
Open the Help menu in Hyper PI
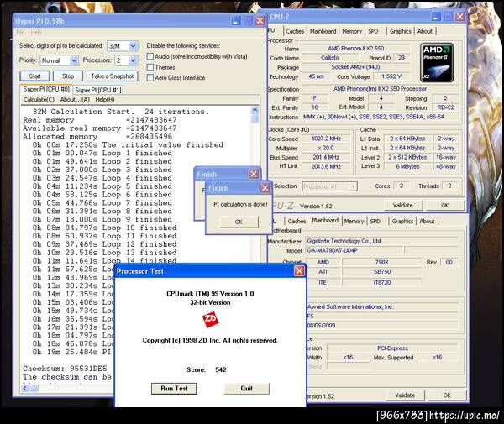[36, 32]
